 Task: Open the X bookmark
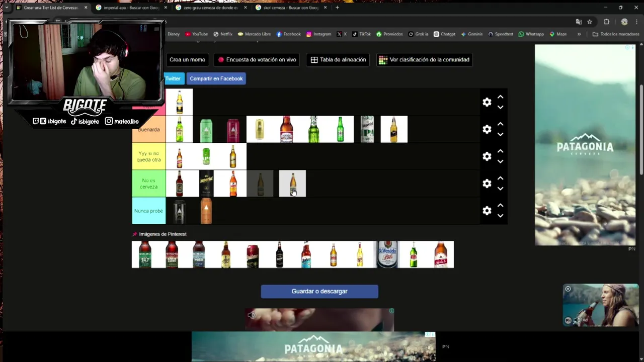[x=342, y=34]
